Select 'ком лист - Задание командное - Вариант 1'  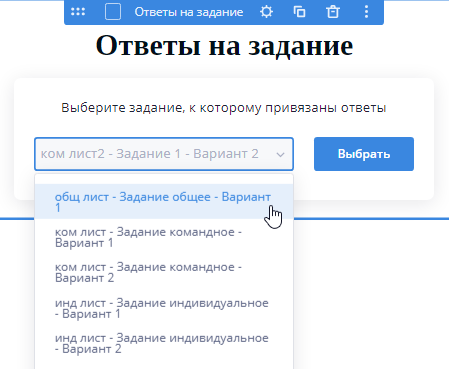tap(164, 237)
